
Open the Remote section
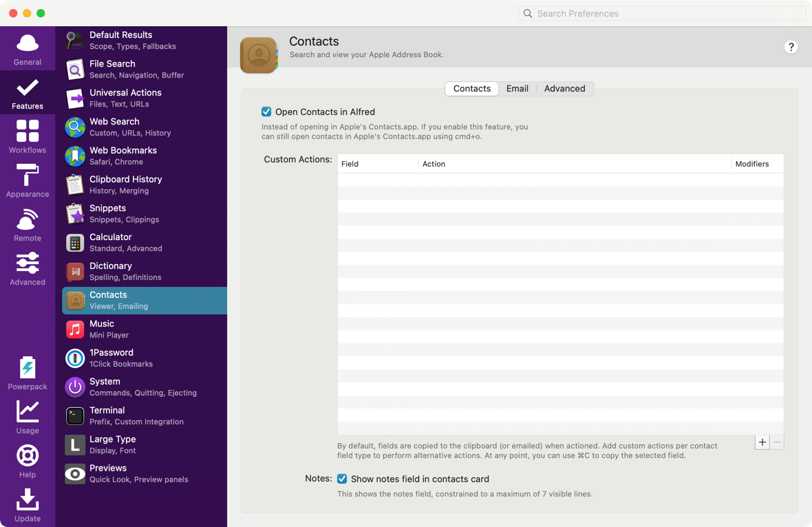click(28, 225)
